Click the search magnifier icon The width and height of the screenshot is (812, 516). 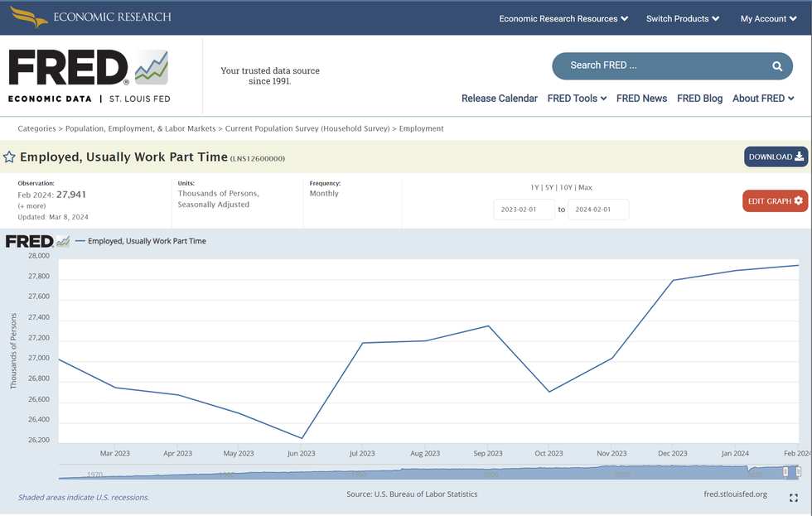(776, 66)
